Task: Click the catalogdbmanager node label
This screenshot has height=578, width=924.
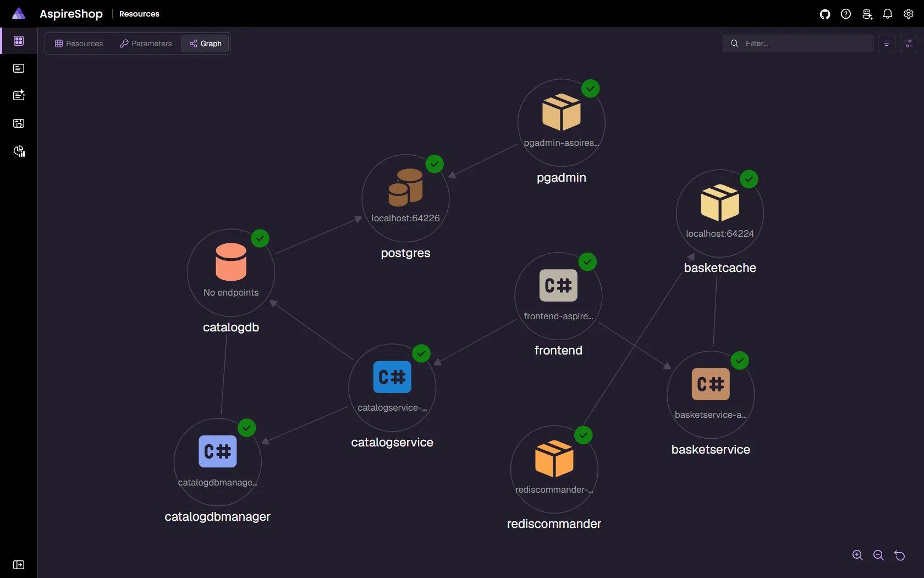Action: (x=218, y=516)
